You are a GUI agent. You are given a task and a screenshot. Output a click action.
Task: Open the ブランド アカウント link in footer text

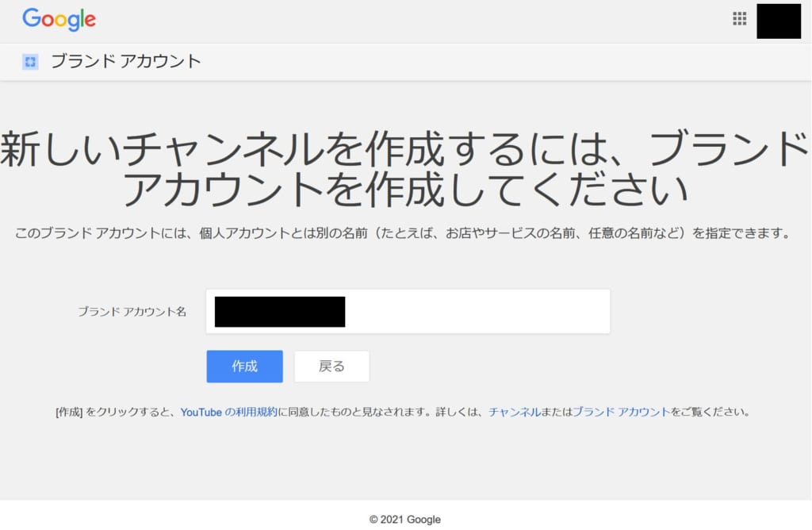(x=621, y=412)
